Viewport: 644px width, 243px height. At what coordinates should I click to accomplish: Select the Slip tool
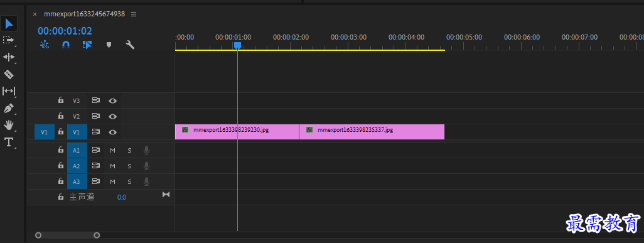[x=9, y=91]
